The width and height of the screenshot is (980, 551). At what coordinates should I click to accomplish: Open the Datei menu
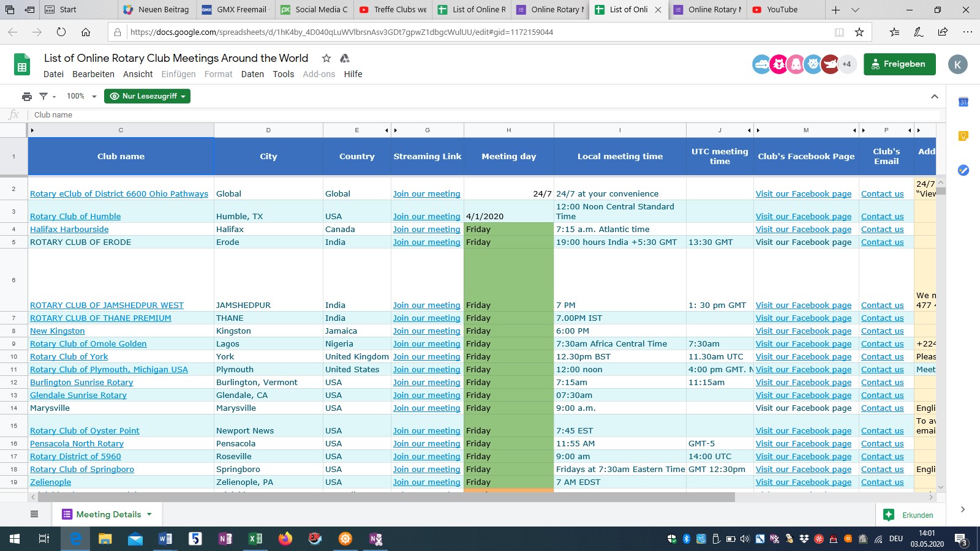click(x=53, y=74)
